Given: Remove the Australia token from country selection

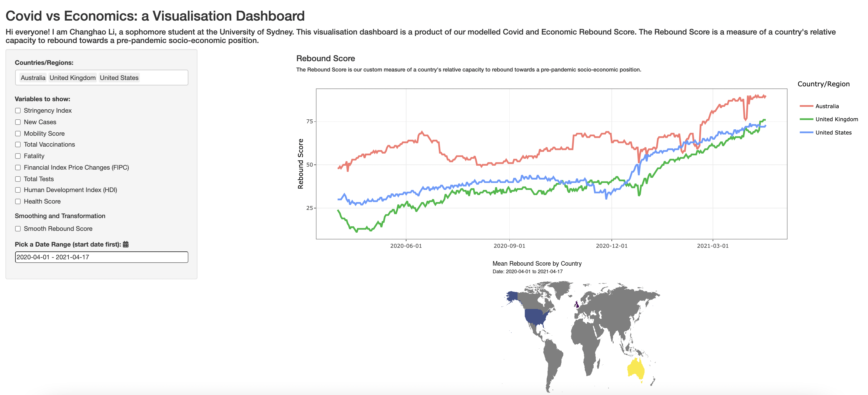Looking at the screenshot, I should (33, 78).
